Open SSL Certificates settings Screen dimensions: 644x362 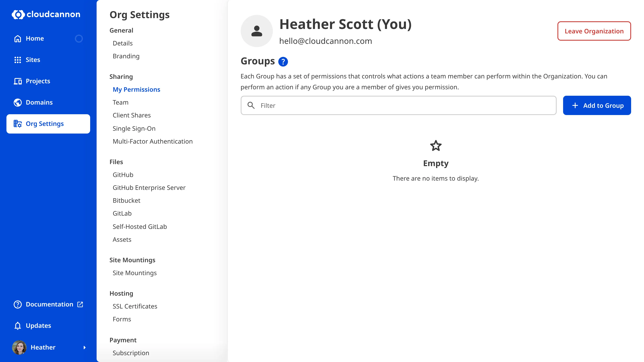[135, 306]
